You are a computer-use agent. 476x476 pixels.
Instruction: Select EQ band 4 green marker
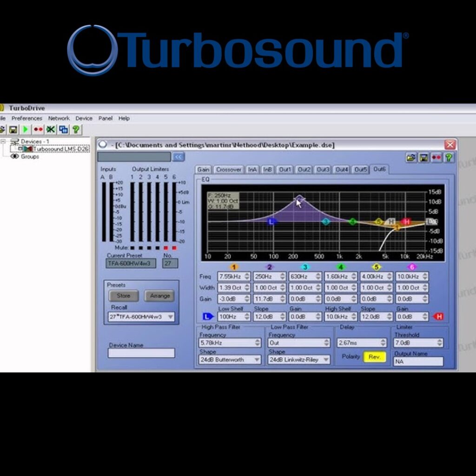[341, 267]
